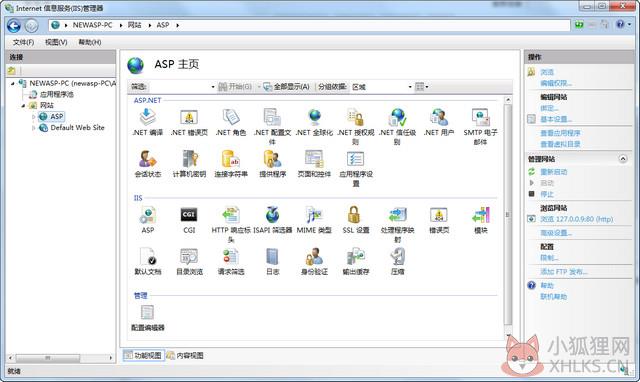
Task: Open the 文件(F) menu
Action: 23,42
